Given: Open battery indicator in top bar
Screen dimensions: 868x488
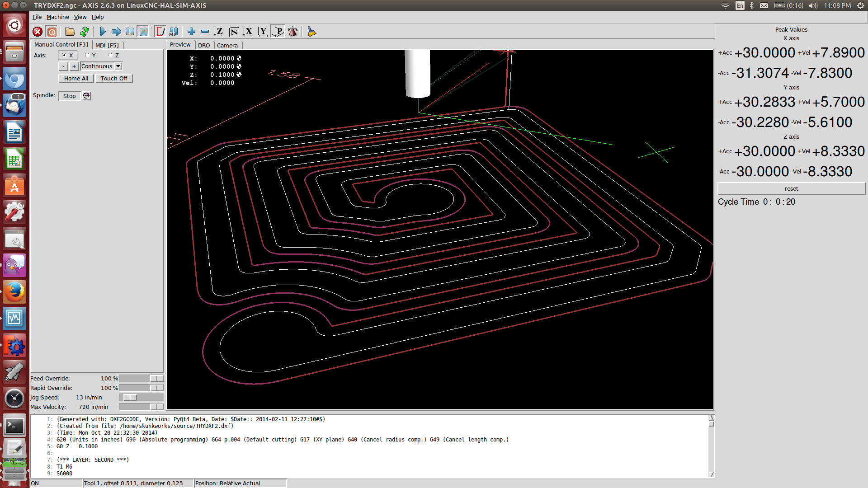Looking at the screenshot, I should [788, 5].
